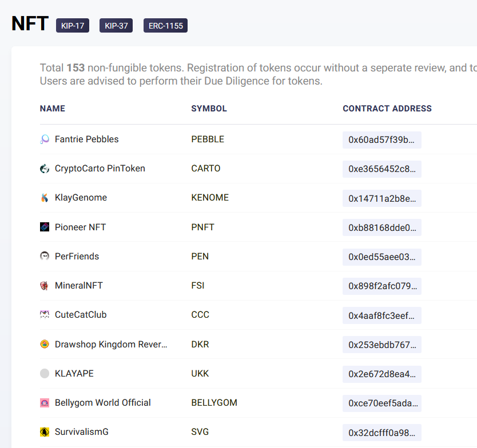
Task: Click the Drawshop Kingdom Reverse icon
Action: pyautogui.click(x=45, y=344)
